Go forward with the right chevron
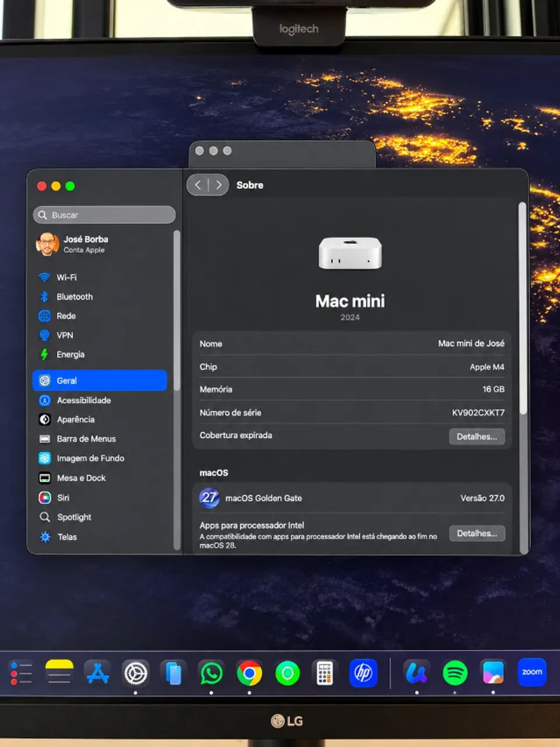Screen dimensions: 560x747 pos(219,185)
